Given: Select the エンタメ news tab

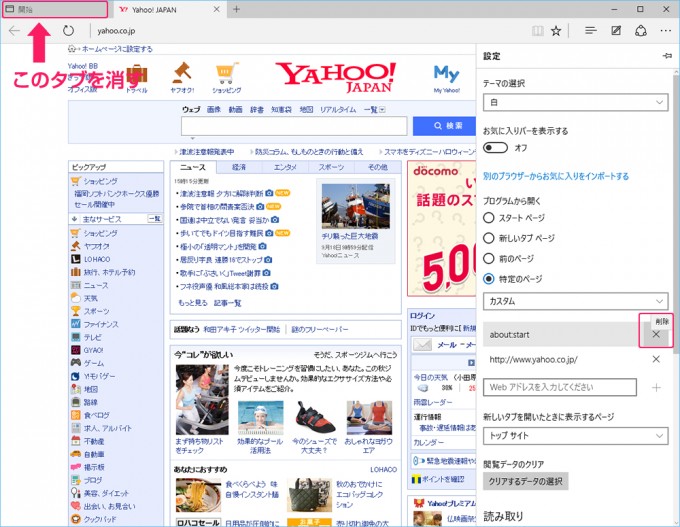Looking at the screenshot, I should 285,167.
